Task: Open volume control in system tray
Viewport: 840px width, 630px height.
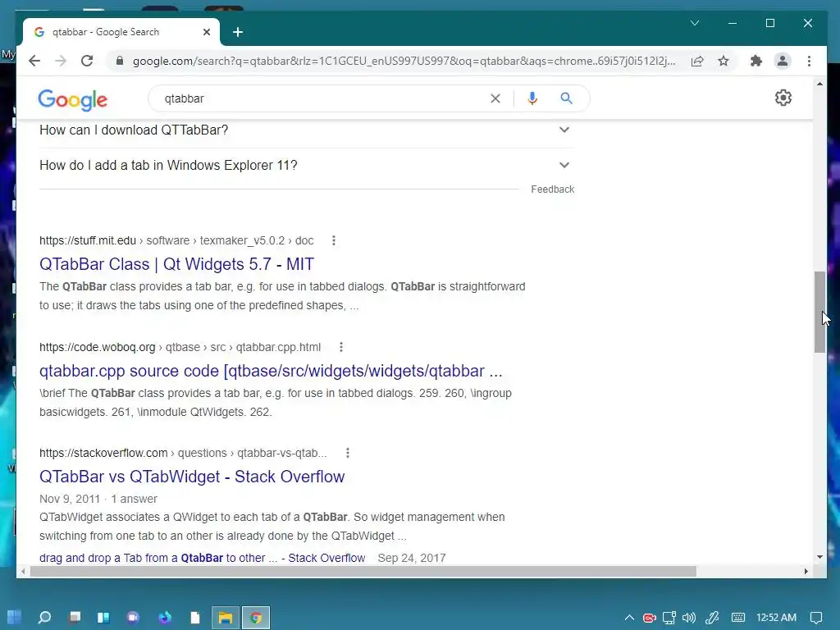Action: pyautogui.click(x=689, y=619)
